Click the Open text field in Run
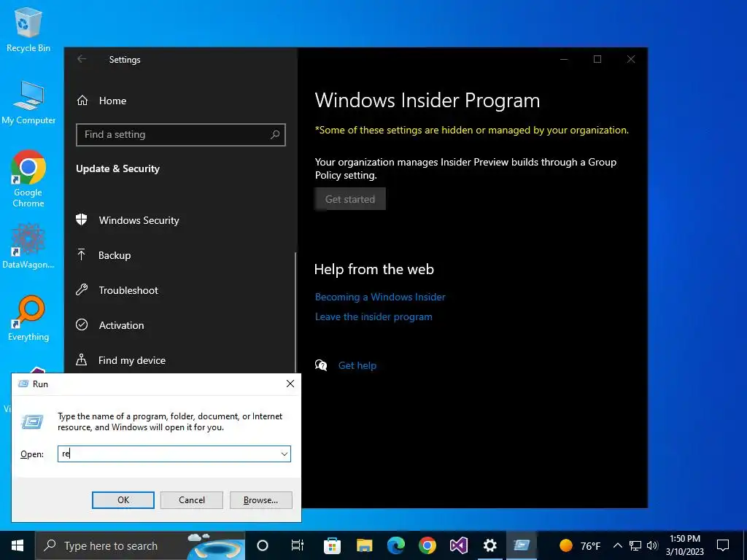This screenshot has height=560, width=747. 174,454
